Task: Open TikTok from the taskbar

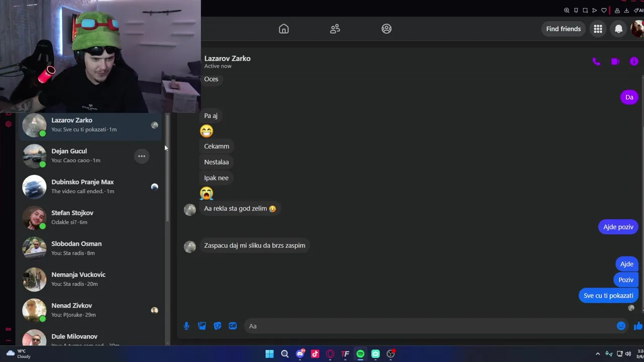Action: coord(315,354)
